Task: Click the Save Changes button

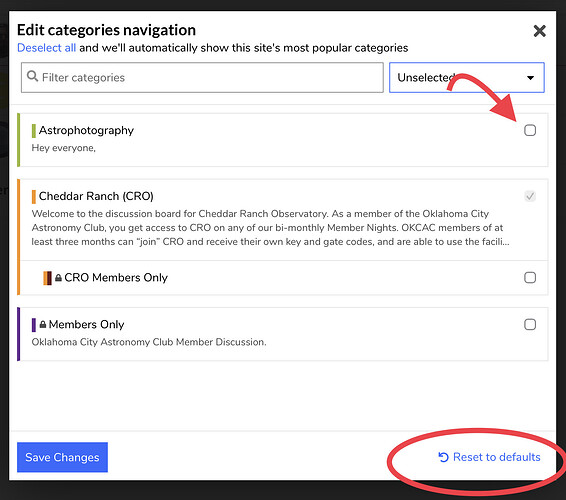Action: coord(62,457)
